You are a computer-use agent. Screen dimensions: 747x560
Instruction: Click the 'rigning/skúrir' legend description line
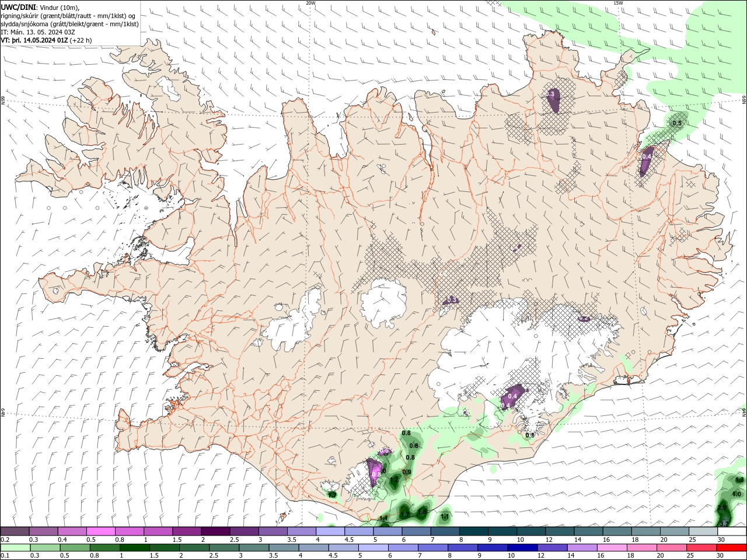click(68, 16)
